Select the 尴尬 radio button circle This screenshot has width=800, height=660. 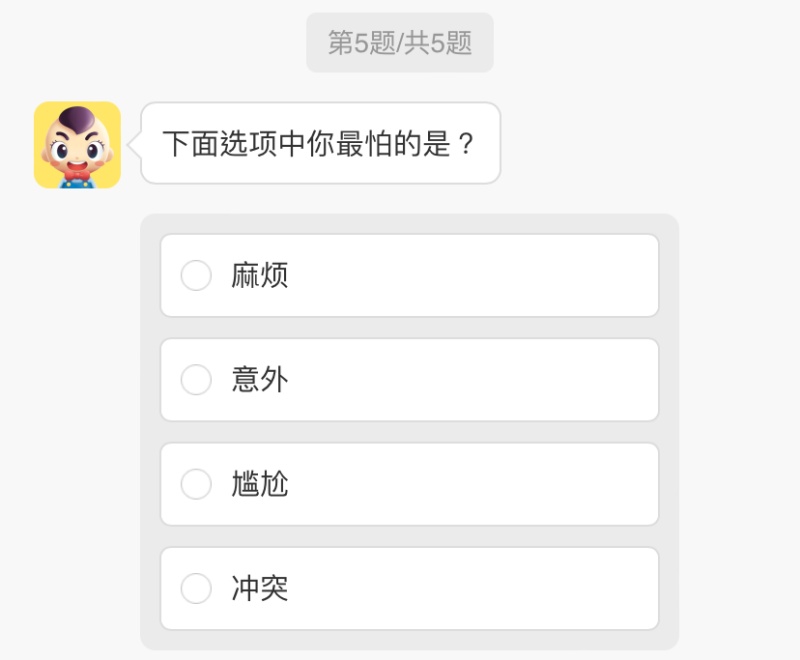[x=196, y=484]
